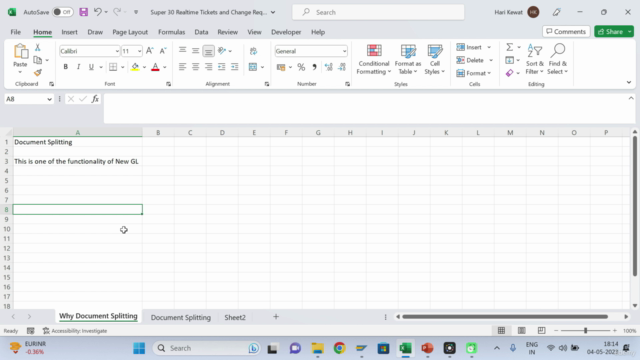The height and width of the screenshot is (360, 640).
Task: Open Format as Table gallery
Action: pyautogui.click(x=408, y=59)
